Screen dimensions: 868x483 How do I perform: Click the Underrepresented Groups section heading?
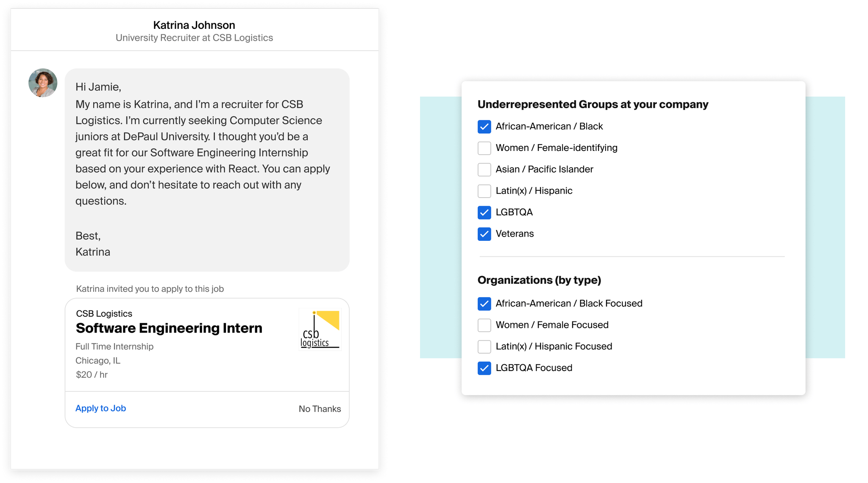pos(593,104)
